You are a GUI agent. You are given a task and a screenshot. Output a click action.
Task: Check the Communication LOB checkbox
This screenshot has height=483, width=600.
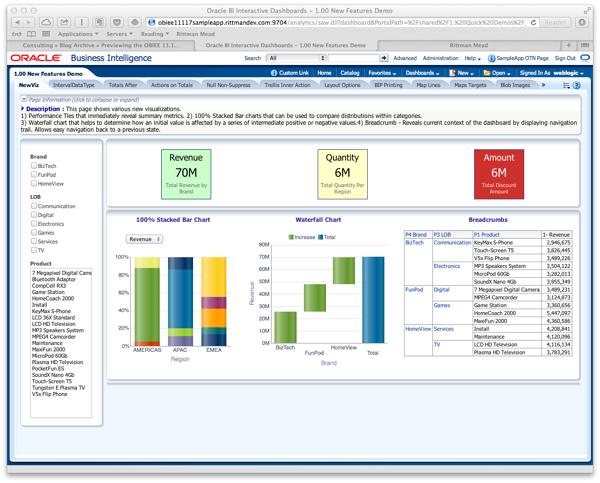(34, 206)
